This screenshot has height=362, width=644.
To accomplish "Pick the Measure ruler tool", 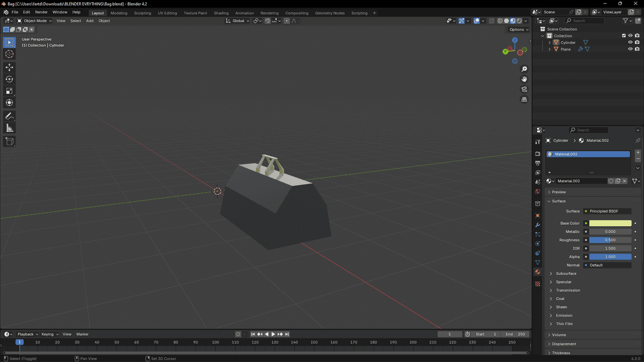I will click(9, 128).
